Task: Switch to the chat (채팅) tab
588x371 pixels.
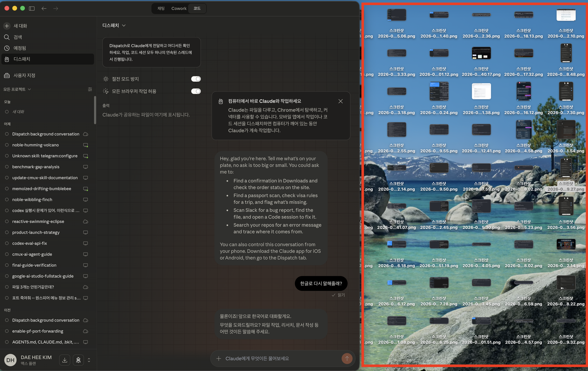Action: tap(161, 9)
